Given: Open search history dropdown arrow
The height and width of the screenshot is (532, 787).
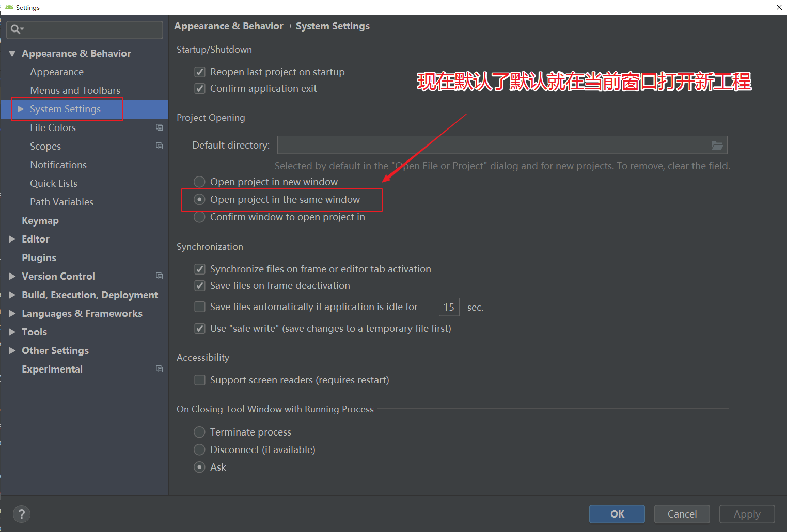Looking at the screenshot, I should [x=22, y=29].
